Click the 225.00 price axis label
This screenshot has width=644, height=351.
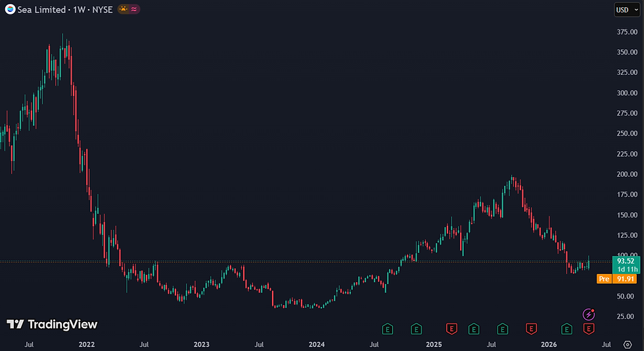point(627,154)
